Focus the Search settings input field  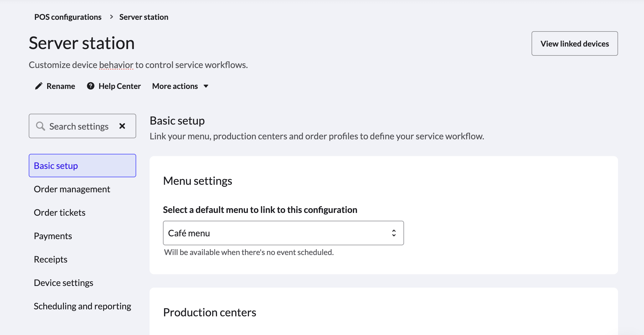click(79, 126)
